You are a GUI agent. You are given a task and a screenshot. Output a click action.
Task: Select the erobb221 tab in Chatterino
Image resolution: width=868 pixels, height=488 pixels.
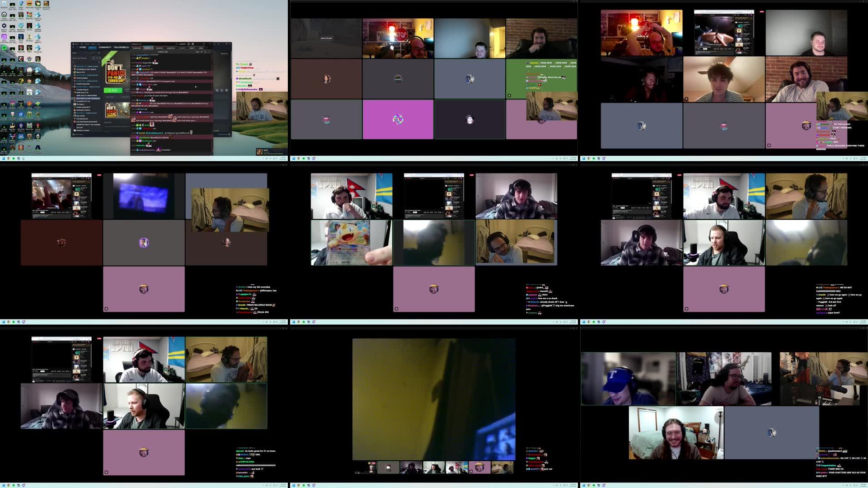point(148,48)
